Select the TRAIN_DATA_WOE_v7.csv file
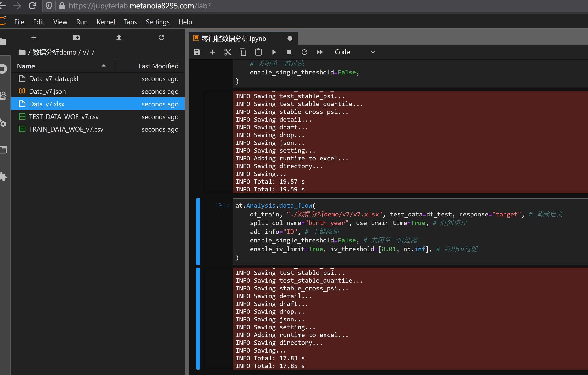The height and width of the screenshot is (375, 588). point(66,129)
